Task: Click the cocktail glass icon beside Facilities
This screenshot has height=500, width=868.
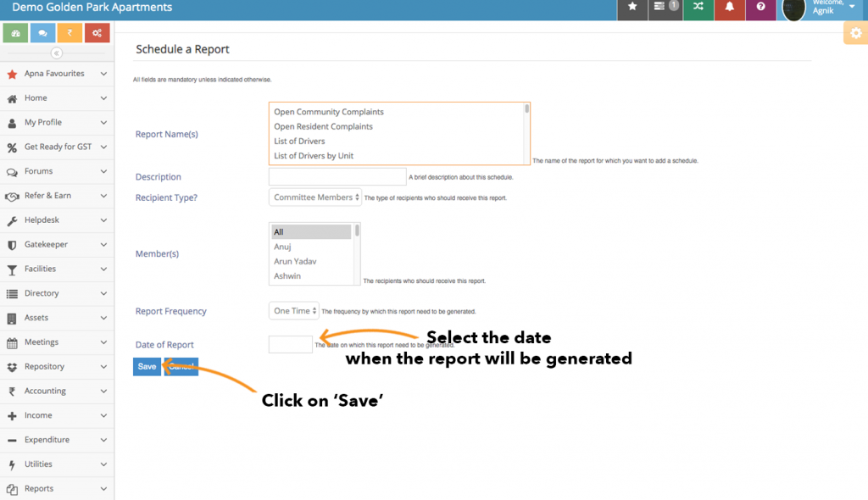Action: click(12, 269)
